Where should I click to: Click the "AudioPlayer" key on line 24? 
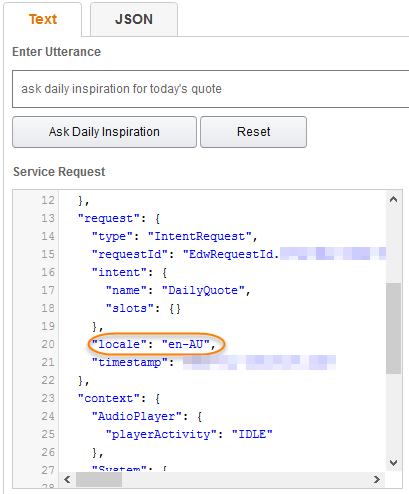point(137,417)
